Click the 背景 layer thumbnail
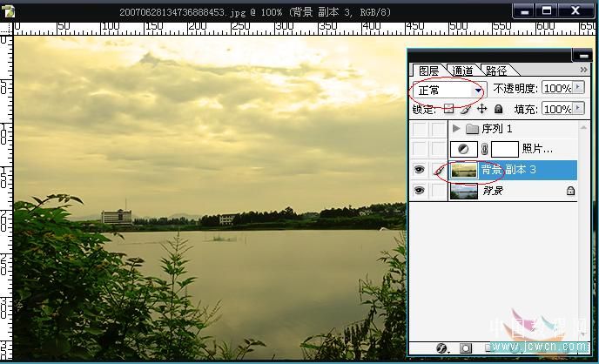The height and width of the screenshot is (364, 599). [464, 191]
